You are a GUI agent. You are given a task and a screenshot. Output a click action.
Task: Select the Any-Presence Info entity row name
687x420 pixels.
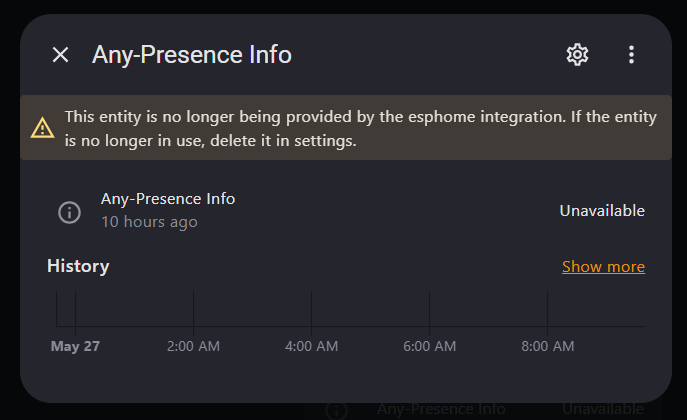click(x=168, y=199)
